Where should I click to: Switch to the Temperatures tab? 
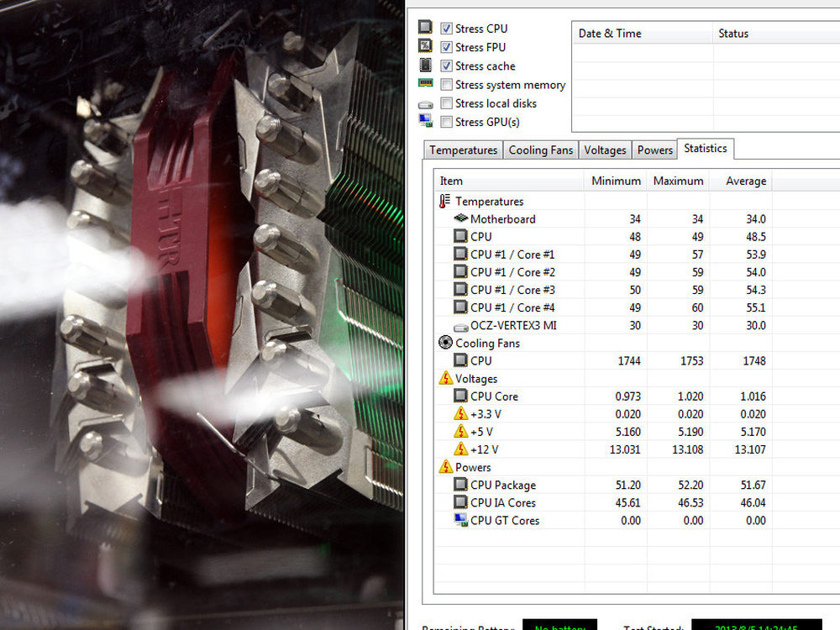pos(464,150)
